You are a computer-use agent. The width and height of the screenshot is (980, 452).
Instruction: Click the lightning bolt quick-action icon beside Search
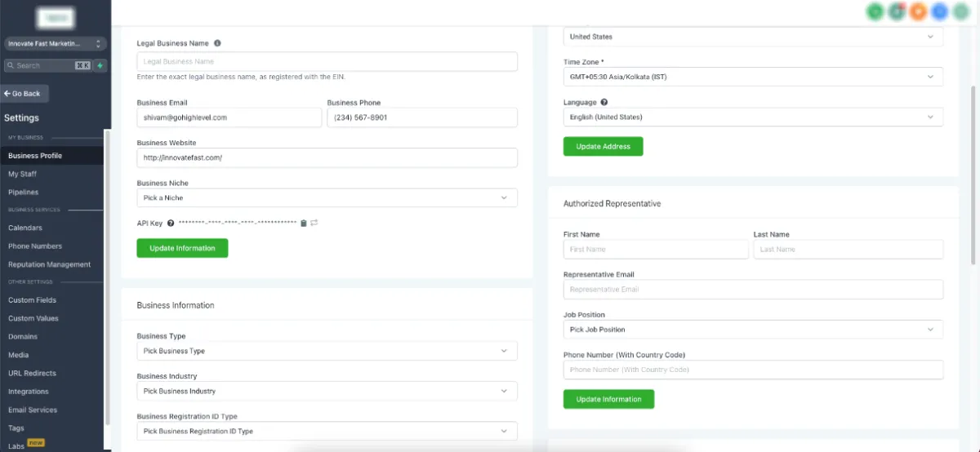pos(100,65)
